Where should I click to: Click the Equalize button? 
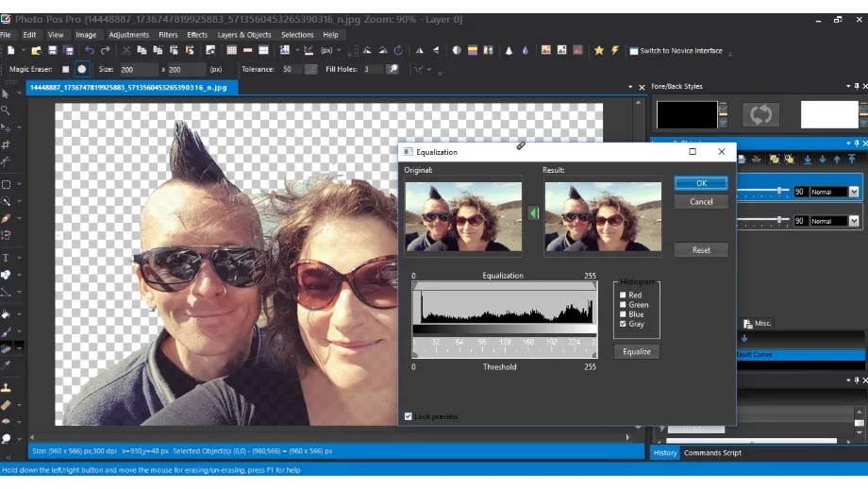(636, 351)
